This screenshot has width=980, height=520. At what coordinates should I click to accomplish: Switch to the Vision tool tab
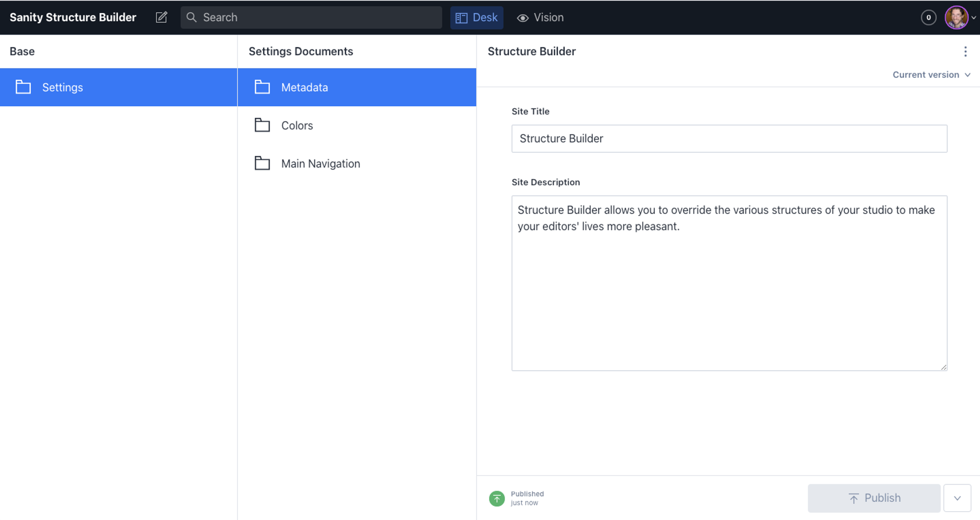pyautogui.click(x=540, y=17)
